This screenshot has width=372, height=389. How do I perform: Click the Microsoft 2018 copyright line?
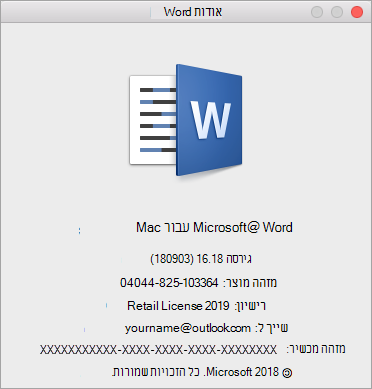202,372
